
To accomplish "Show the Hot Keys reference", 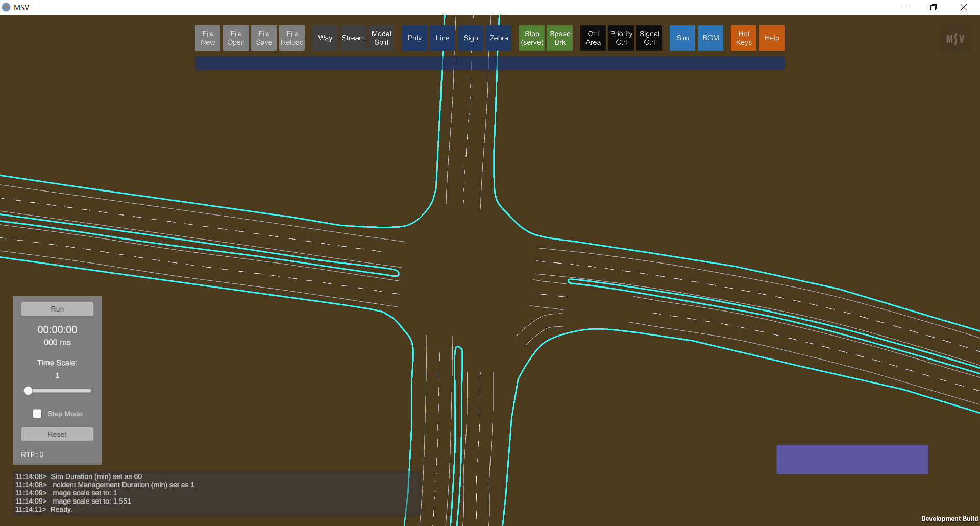I will (x=744, y=38).
